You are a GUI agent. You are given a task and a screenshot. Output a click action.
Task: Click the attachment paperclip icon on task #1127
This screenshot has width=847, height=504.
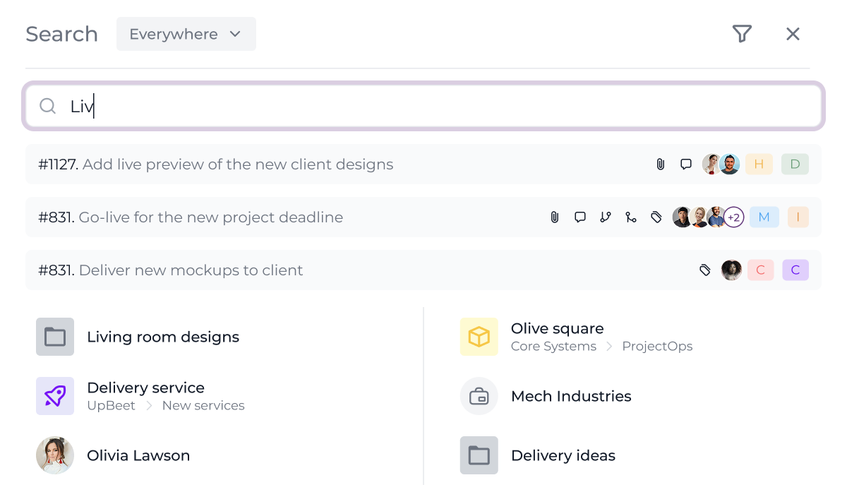pos(660,164)
